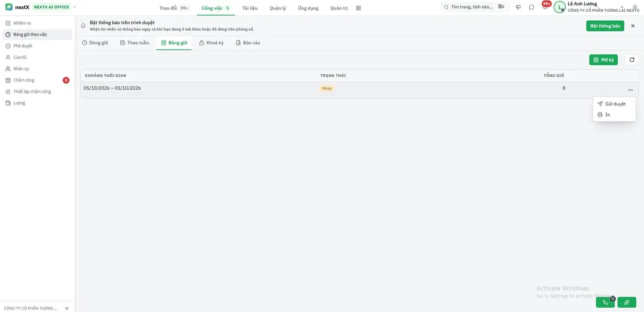Image resolution: width=644 pixels, height=312 pixels.
Task: Open Nhân sự in the sidebar
Action: click(37, 69)
